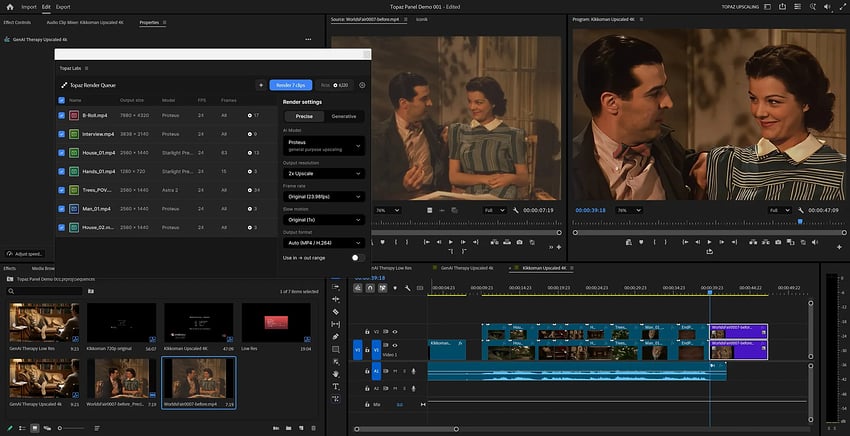Select the Hand tool

[336, 374]
